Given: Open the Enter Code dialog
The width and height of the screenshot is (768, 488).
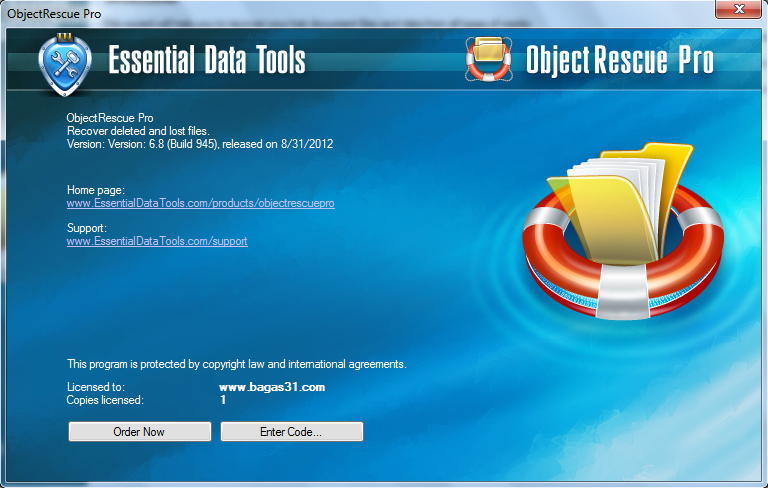Looking at the screenshot, I should click(292, 432).
